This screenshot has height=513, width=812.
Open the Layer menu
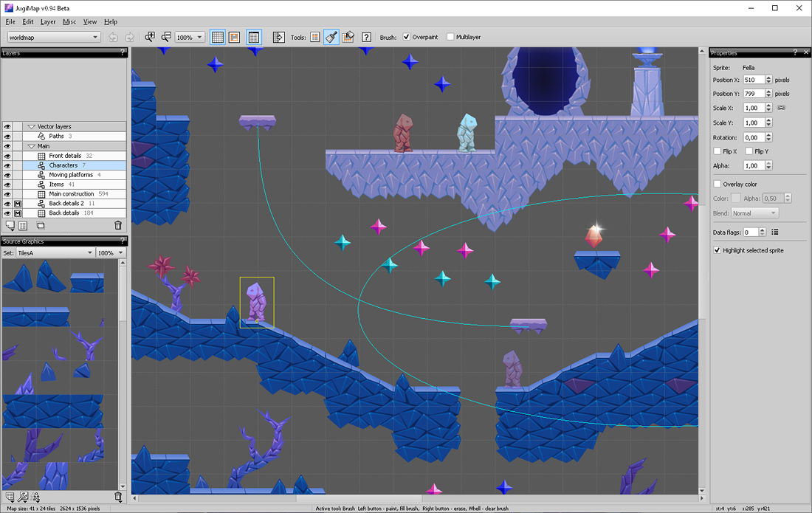[x=48, y=21]
